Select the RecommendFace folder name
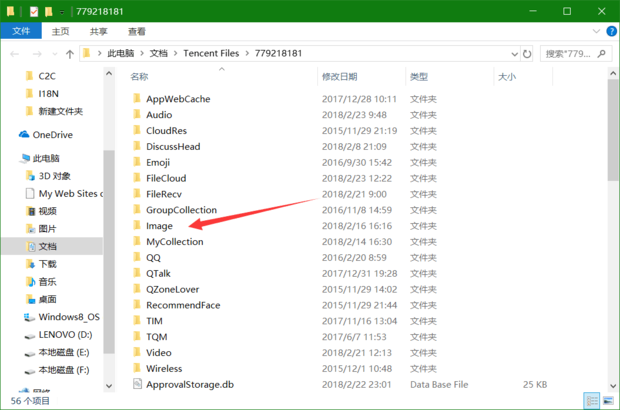 point(183,305)
